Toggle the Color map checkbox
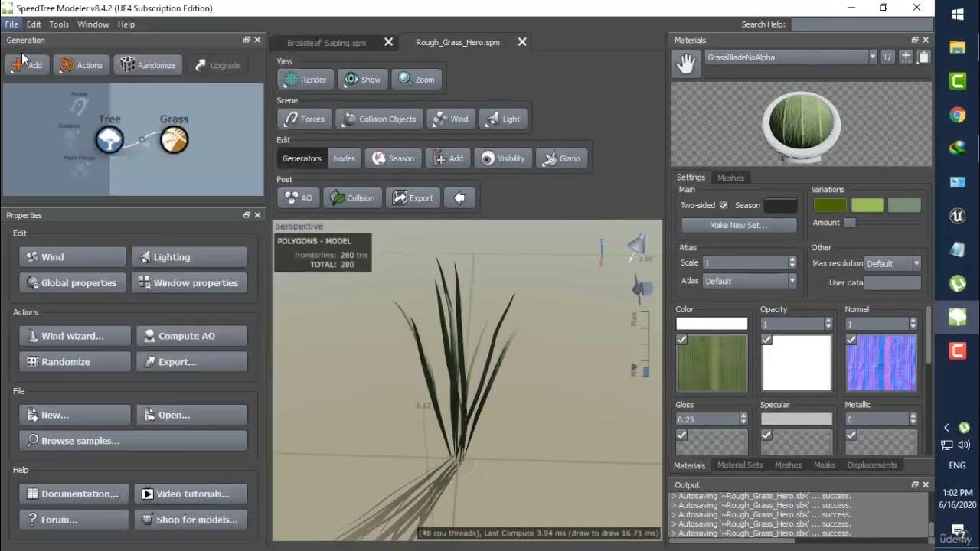Image resolution: width=980 pixels, height=551 pixels. coord(681,340)
